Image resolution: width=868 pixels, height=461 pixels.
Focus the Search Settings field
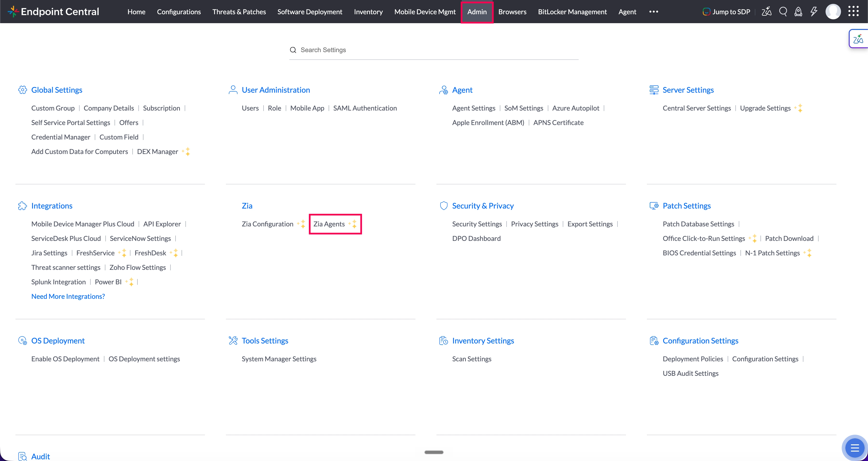click(x=434, y=50)
